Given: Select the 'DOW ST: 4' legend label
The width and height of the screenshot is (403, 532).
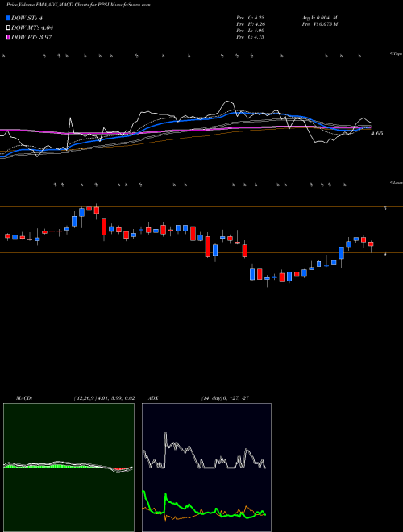Looking at the screenshot, I should pos(27,19).
